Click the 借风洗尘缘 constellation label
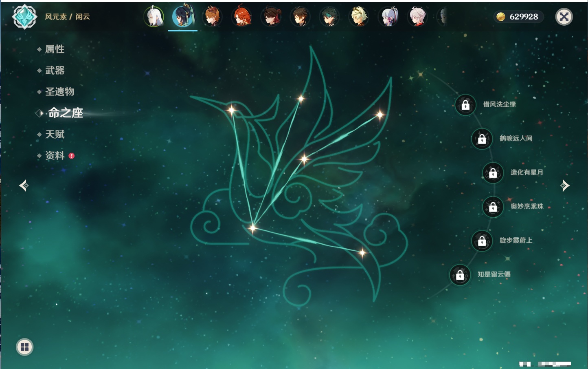The height and width of the screenshot is (369, 588). pos(499,104)
